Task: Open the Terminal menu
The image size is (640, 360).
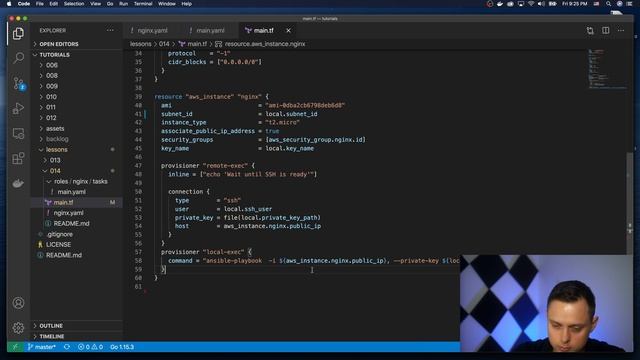Action: tap(143, 4)
